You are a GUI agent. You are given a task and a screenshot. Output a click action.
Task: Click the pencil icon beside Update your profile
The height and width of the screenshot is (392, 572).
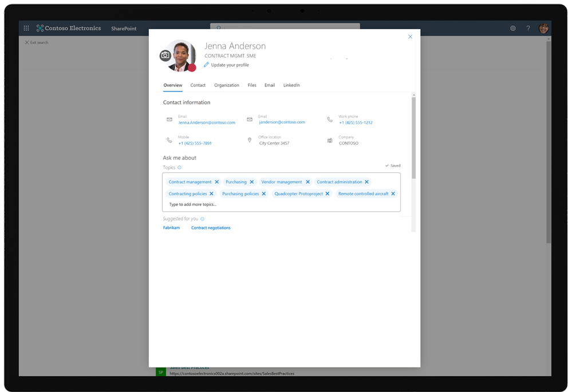pyautogui.click(x=206, y=65)
